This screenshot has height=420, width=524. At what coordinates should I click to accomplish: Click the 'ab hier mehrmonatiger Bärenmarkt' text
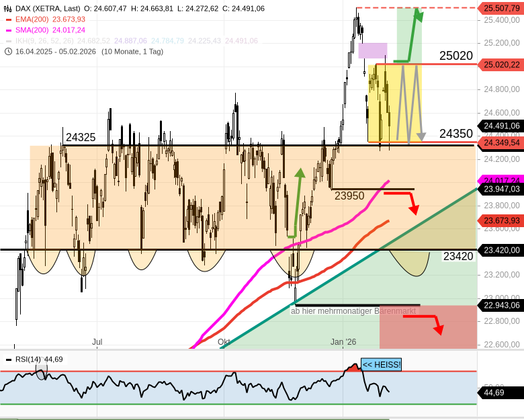(x=353, y=311)
